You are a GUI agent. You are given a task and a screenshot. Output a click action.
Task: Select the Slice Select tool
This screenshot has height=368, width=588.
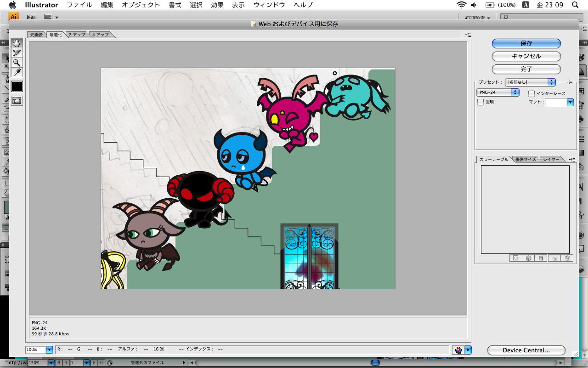pos(17,53)
